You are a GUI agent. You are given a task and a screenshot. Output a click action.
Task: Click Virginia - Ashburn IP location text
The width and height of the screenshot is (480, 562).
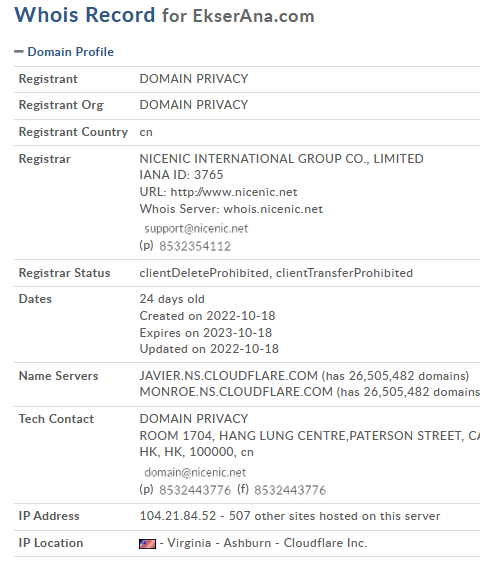[x=219, y=543]
